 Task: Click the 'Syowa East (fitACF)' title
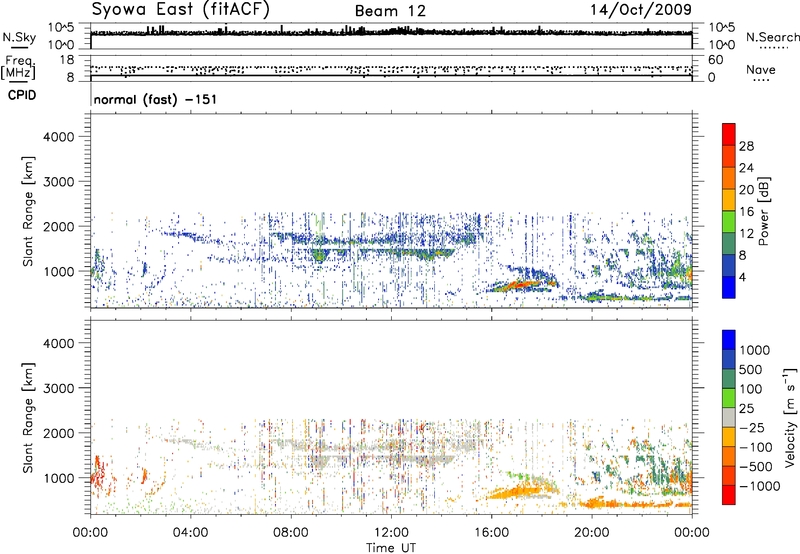(180, 9)
